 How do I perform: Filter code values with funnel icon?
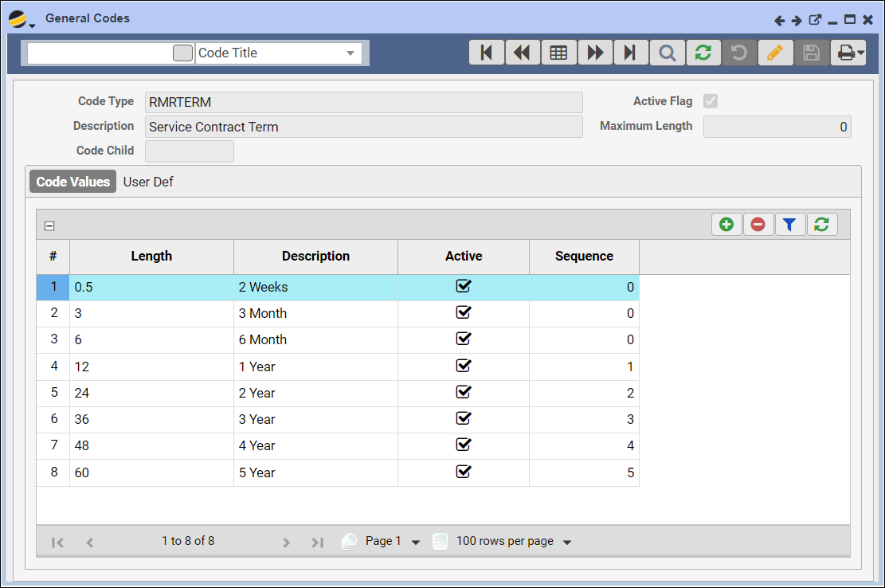click(789, 225)
